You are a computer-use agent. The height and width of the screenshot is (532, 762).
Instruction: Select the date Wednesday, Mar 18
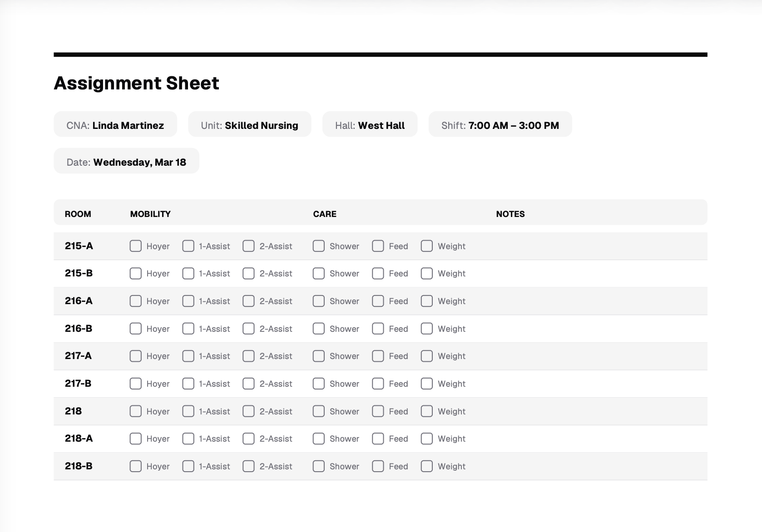[x=126, y=161]
